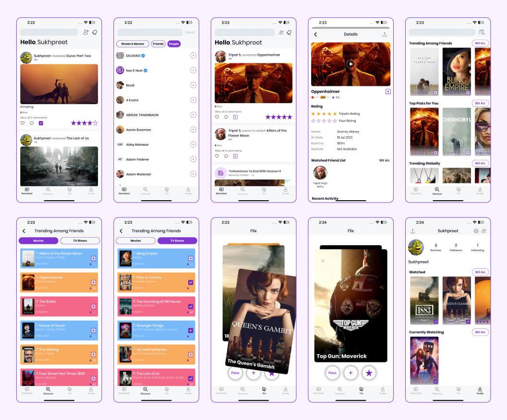Viewport: 507px width, 420px height.
Task: Add The Queen's Gambit with the plus button
Action: click(x=253, y=373)
